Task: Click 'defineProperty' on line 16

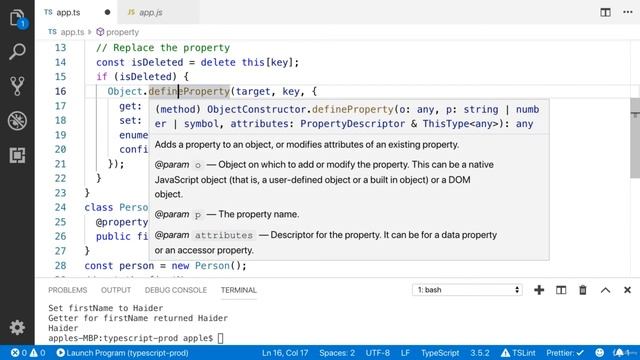Action: tap(189, 91)
